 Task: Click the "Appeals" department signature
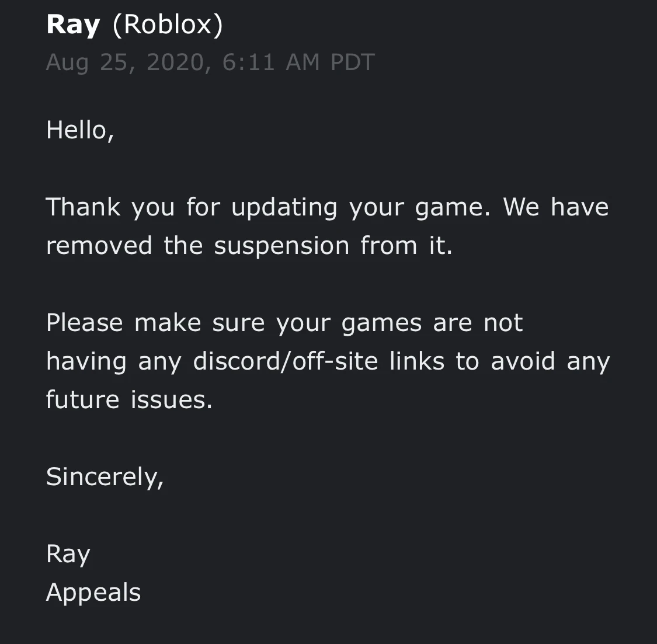click(93, 593)
